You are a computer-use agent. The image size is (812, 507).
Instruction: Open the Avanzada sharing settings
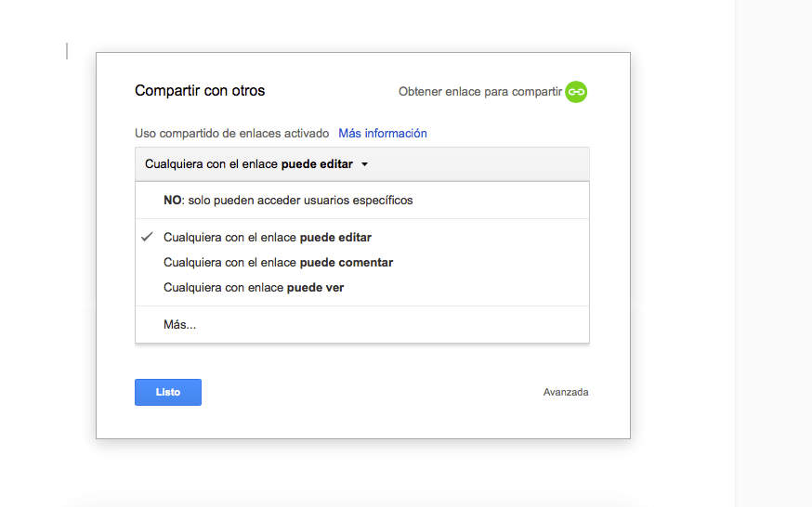[566, 392]
